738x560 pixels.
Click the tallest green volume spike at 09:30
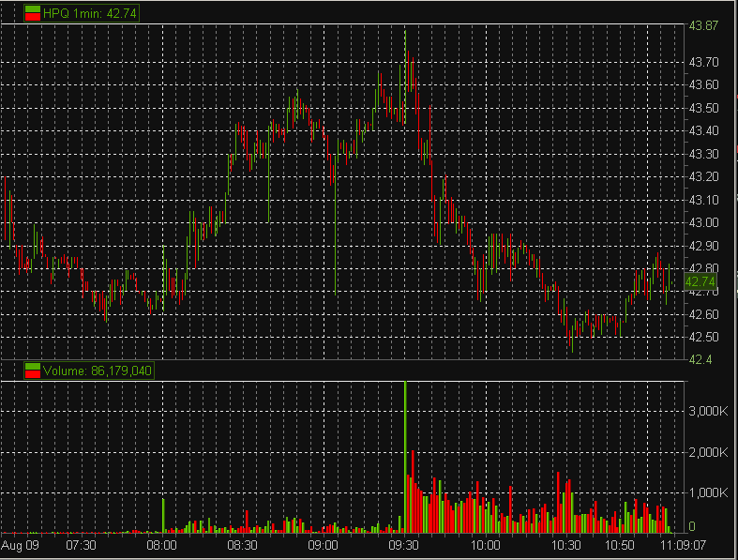[405, 457]
